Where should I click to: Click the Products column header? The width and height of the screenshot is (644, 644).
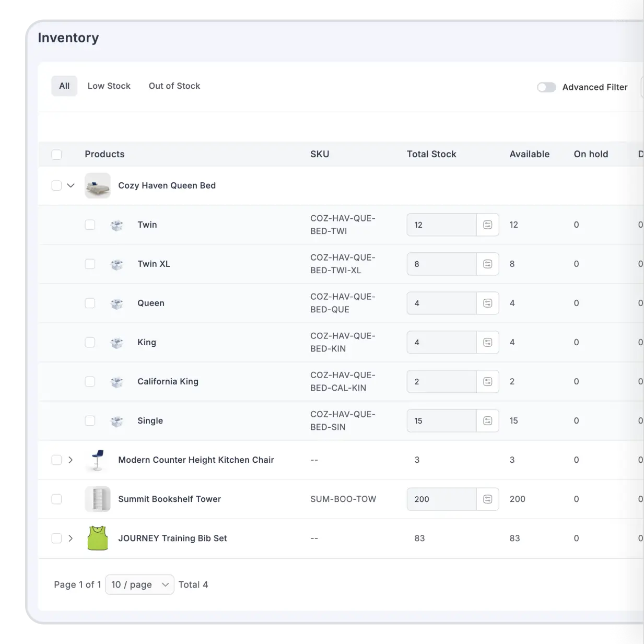(104, 154)
